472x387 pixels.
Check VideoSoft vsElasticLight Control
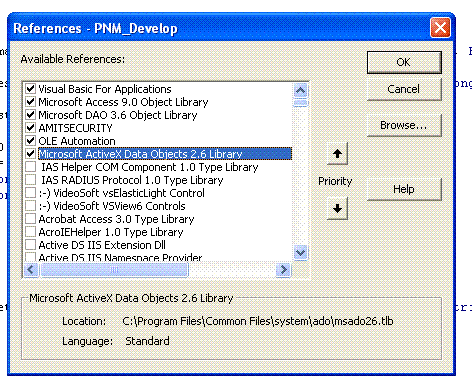pyautogui.click(x=31, y=193)
